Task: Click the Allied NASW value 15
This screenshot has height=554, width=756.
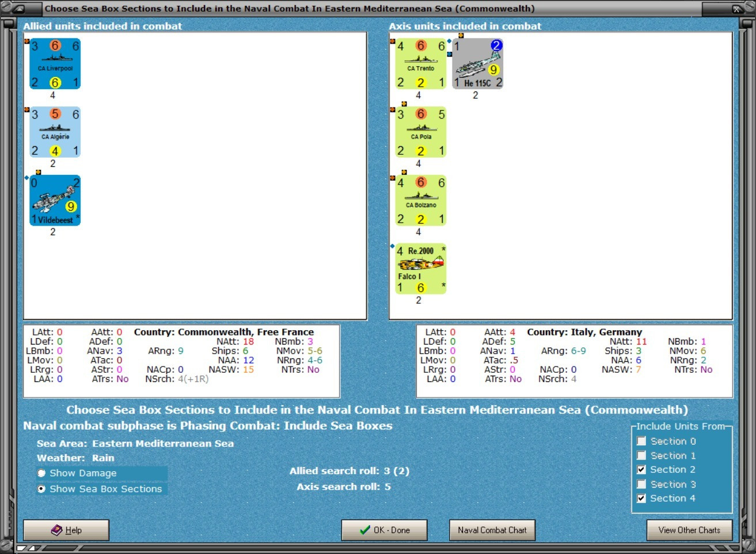Action: click(x=248, y=370)
